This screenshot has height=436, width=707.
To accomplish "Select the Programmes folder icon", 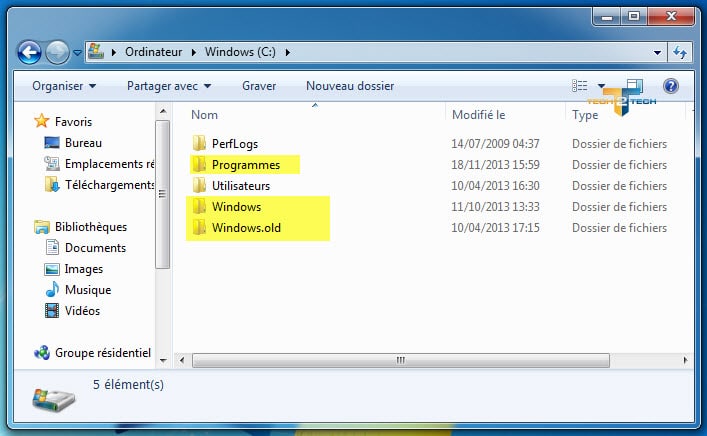I will tap(199, 164).
